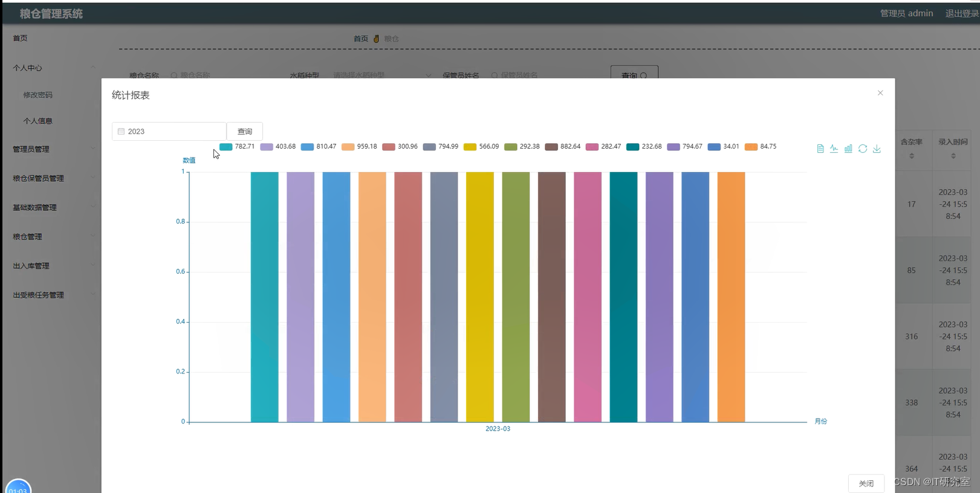Click the 查询 button beside year field
Image resolution: width=980 pixels, height=493 pixels.
[245, 132]
